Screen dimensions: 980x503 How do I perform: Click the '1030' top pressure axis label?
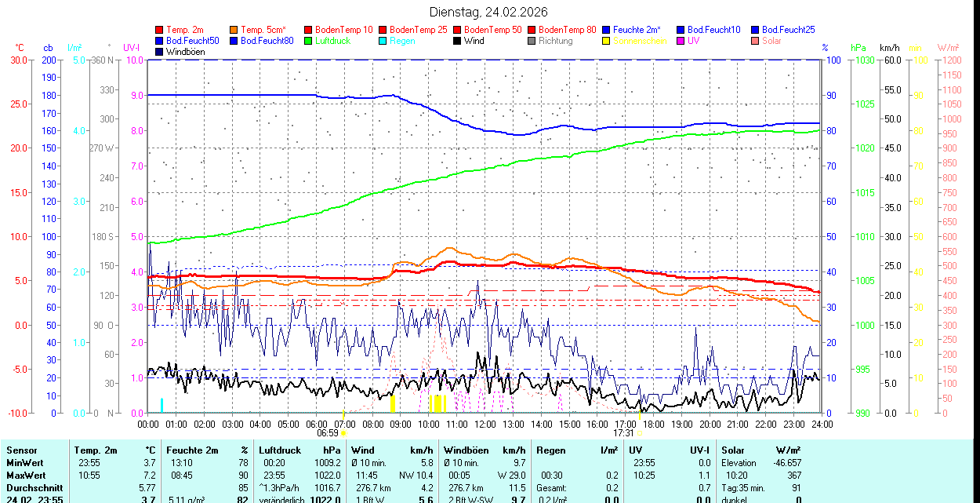pyautogui.click(x=865, y=60)
